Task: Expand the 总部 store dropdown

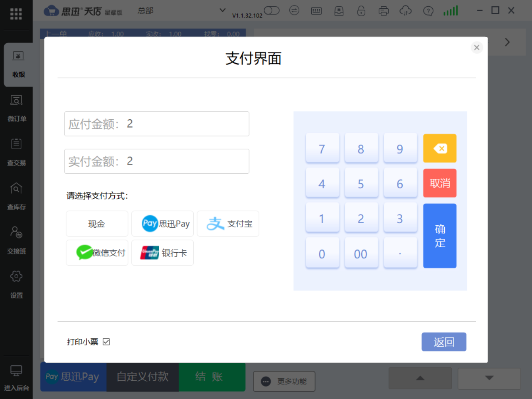Action: [222, 10]
